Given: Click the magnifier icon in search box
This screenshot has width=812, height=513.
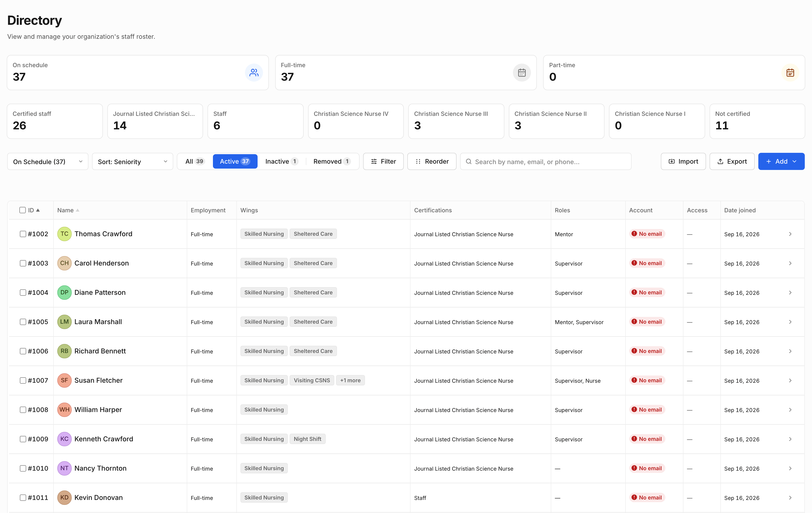Looking at the screenshot, I should 468,162.
